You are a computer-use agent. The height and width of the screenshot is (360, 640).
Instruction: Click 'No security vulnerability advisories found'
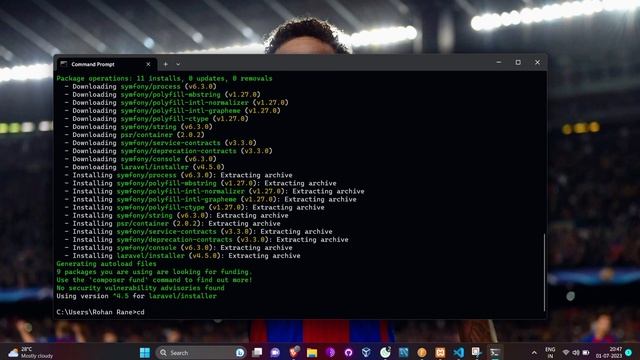point(140,288)
